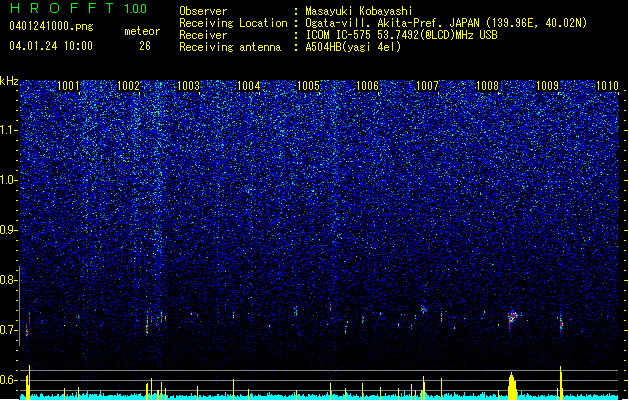The height and width of the screenshot is (400, 629).
Task: Click the antenna value A504HB(yagi 4el)
Action: tap(353, 47)
